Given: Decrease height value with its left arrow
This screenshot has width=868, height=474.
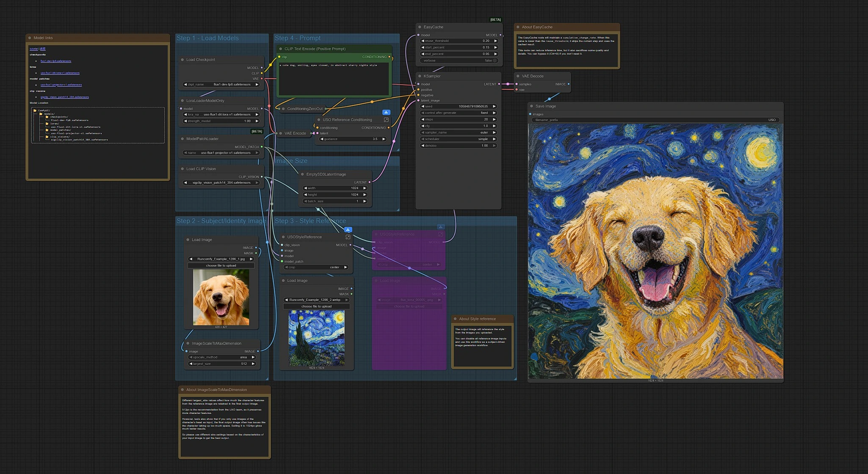Looking at the screenshot, I should coord(305,195).
